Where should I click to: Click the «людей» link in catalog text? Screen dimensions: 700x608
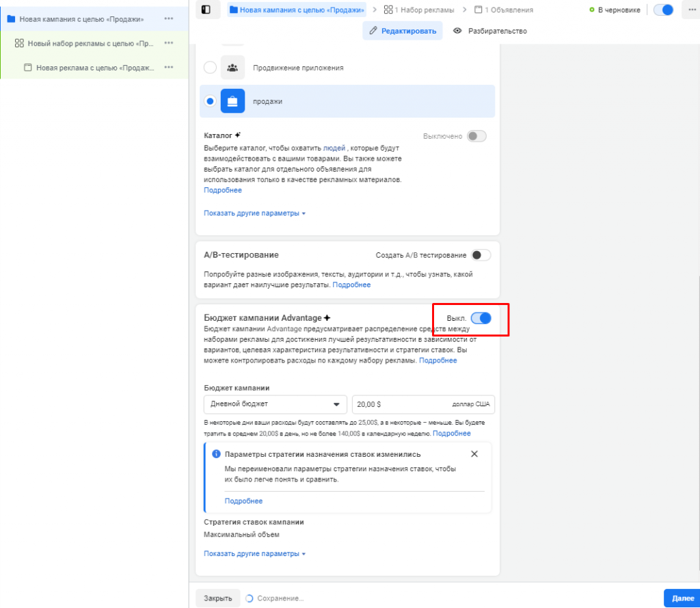pyautogui.click(x=334, y=148)
